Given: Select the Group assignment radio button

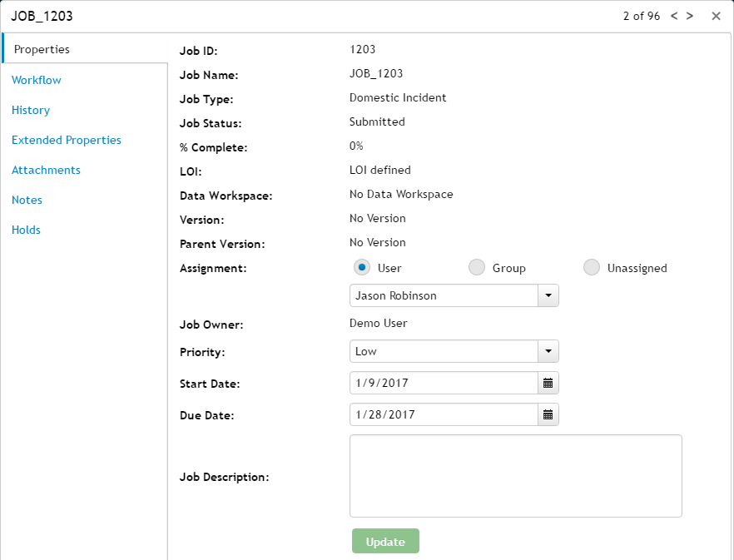Looking at the screenshot, I should point(476,267).
